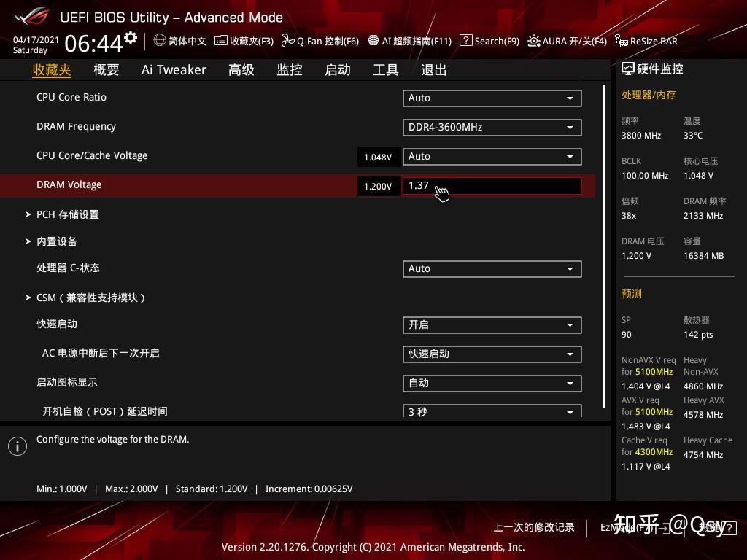
Task: Click "Configure the voltage for the DRAM." description
Action: [113, 440]
